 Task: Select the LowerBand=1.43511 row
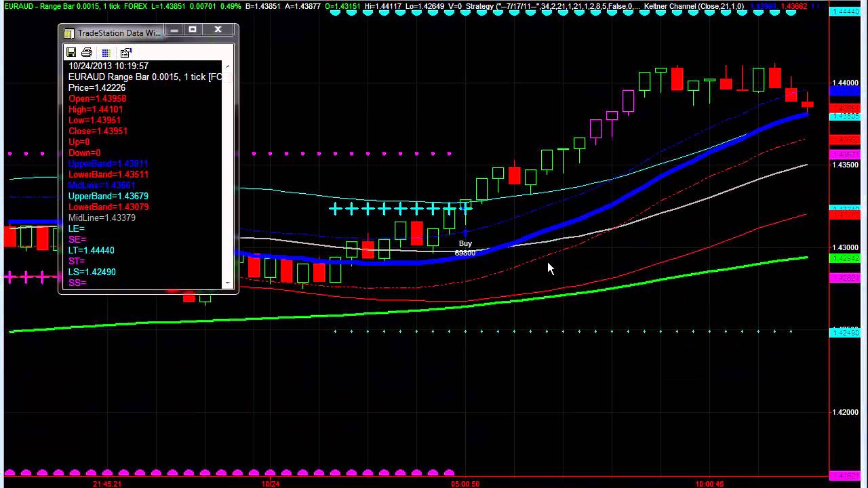click(108, 174)
